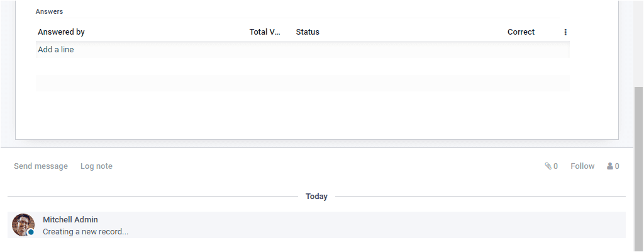Sort by the Correct column header

click(x=521, y=32)
